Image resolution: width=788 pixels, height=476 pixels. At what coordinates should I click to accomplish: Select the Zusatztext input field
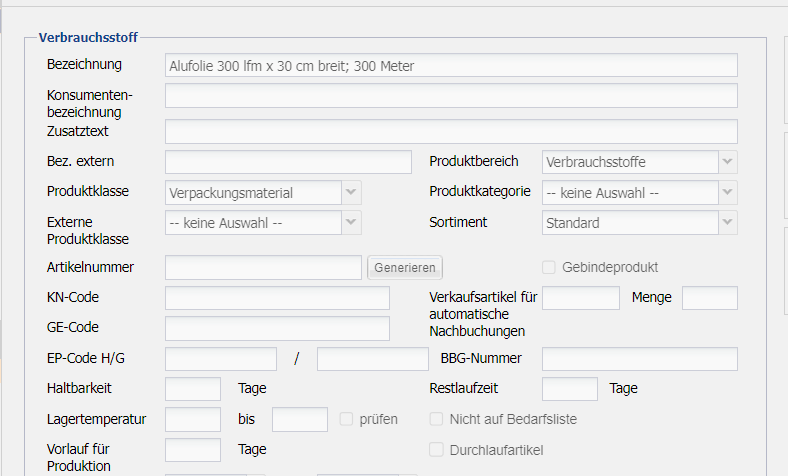tap(451, 131)
